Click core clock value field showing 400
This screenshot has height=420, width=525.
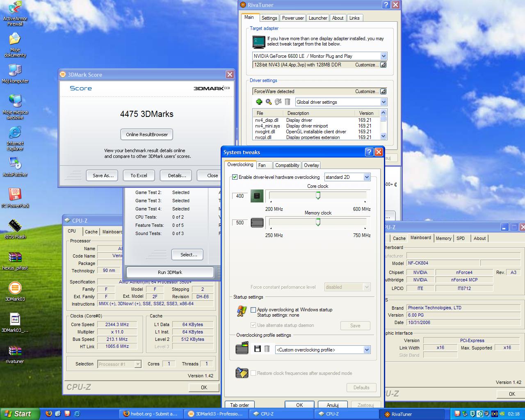(x=240, y=196)
